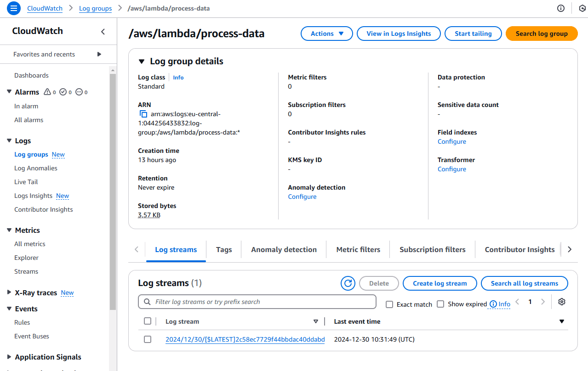The image size is (588, 371).
Task: Click Search all log streams button
Action: 525,283
